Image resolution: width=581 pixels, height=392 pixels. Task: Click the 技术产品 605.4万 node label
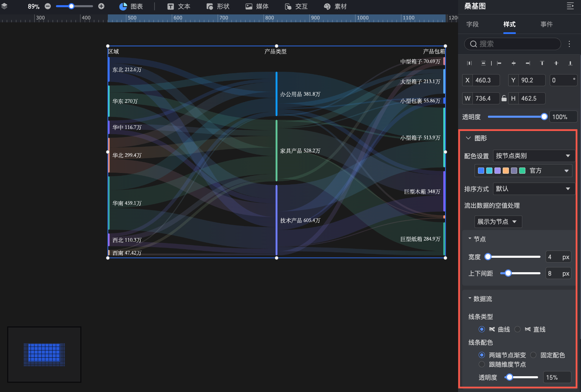300,220
